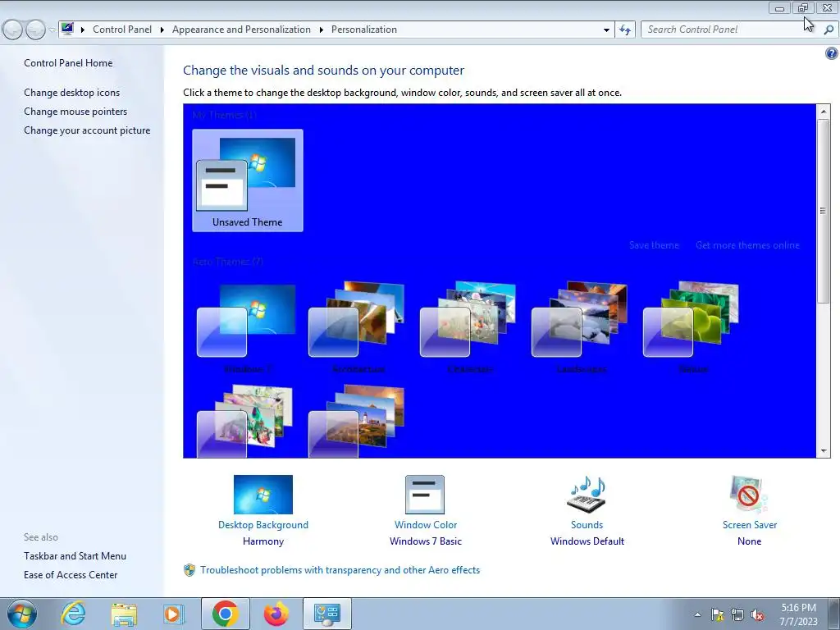The image size is (840, 630).
Task: Click Appearance and Personalization breadcrumb
Action: pos(241,30)
